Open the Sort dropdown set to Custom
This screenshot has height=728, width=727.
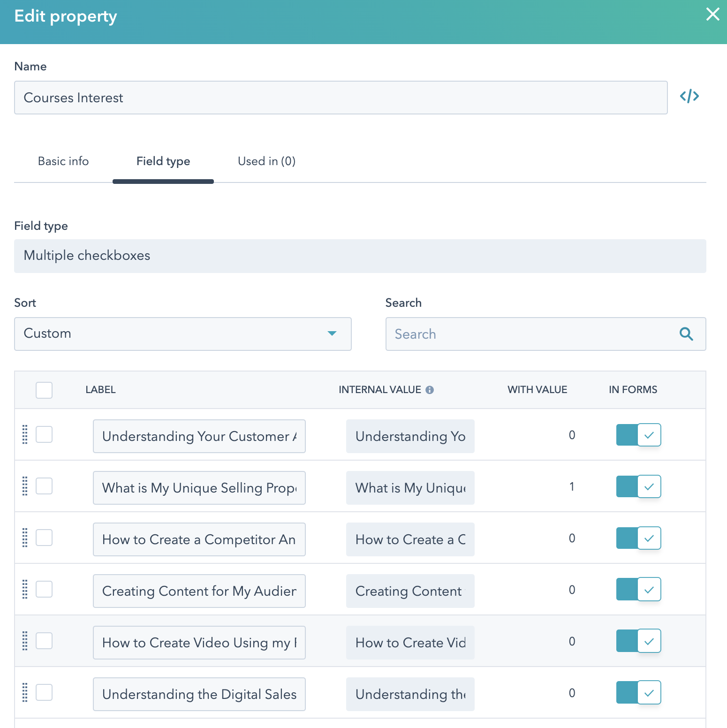pos(183,334)
